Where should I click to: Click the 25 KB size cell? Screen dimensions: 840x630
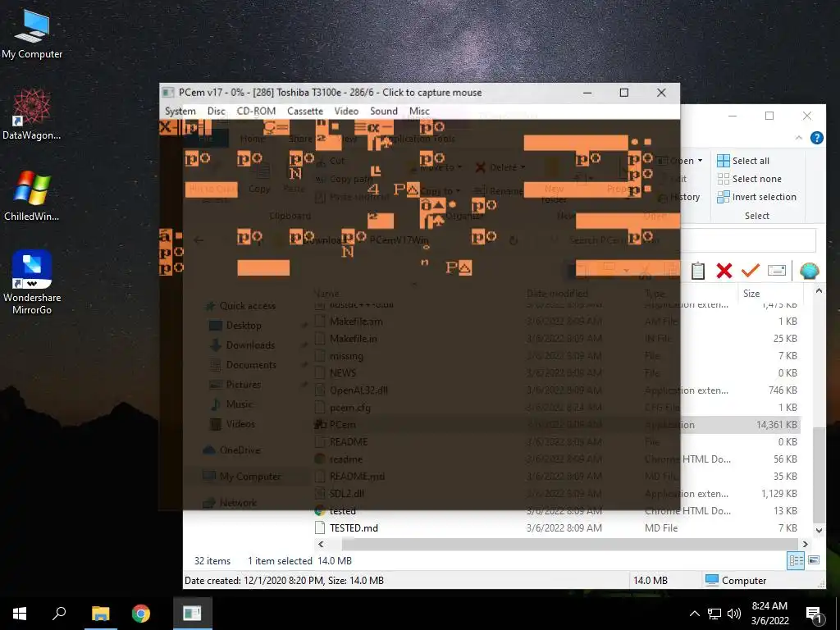click(x=785, y=339)
